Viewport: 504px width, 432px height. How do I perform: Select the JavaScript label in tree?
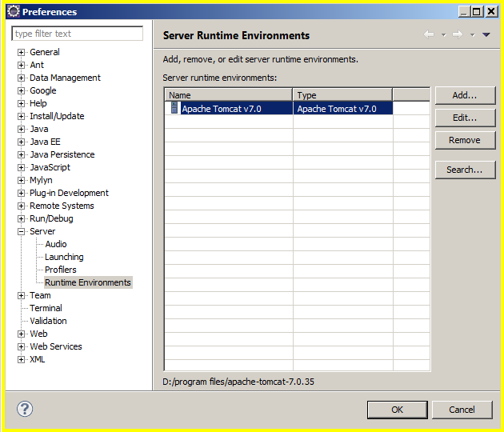[x=50, y=167]
